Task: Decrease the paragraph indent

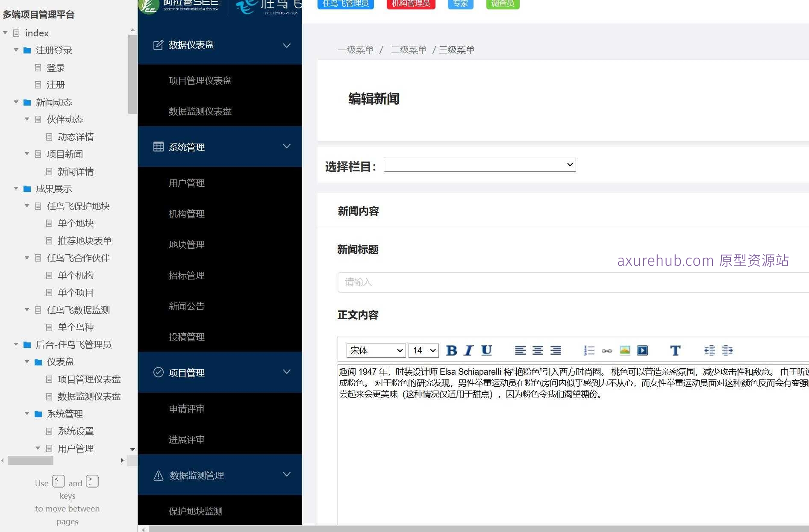Action: tap(709, 350)
